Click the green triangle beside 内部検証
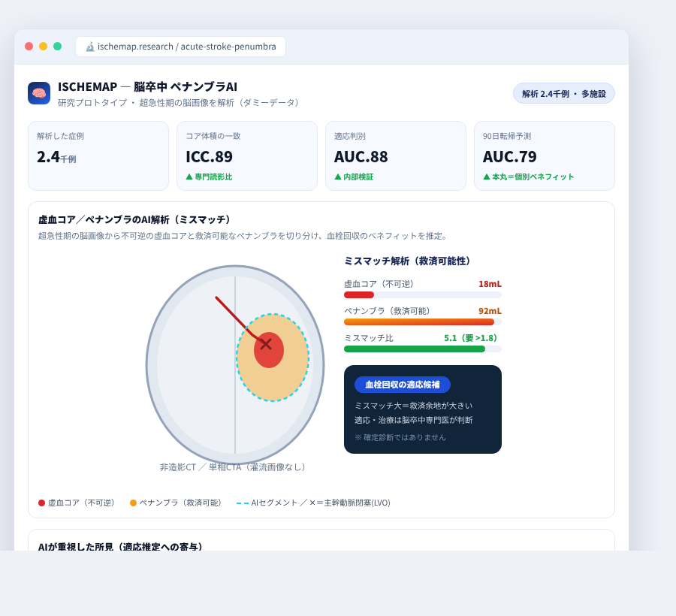Screen dimensions: 676x616 [x=337, y=177]
